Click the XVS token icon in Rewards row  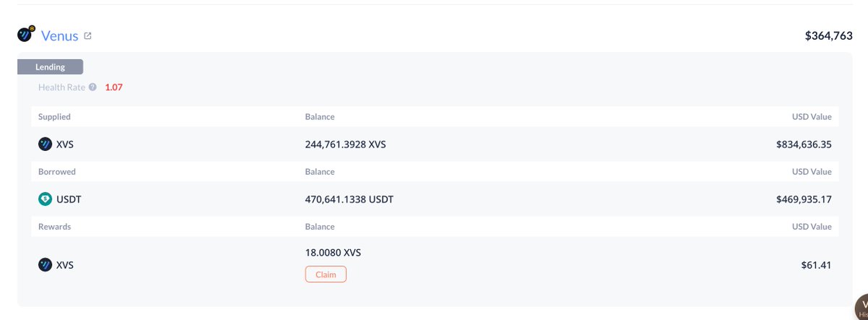coord(45,265)
